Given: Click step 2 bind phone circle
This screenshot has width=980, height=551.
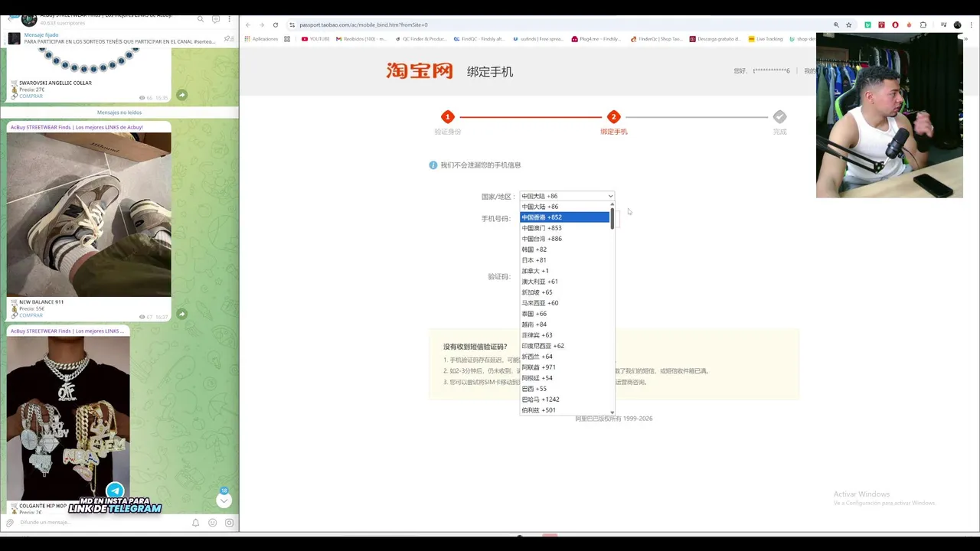Looking at the screenshot, I should coord(613,117).
